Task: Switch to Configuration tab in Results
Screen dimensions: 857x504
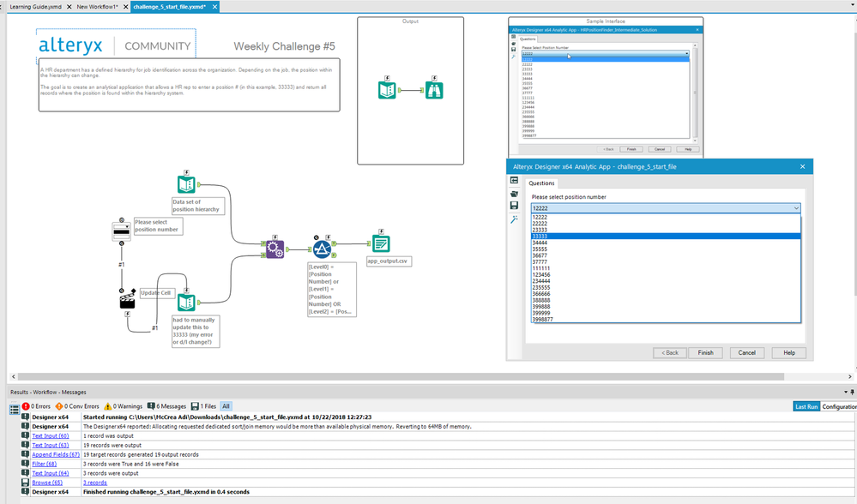Action: point(838,407)
